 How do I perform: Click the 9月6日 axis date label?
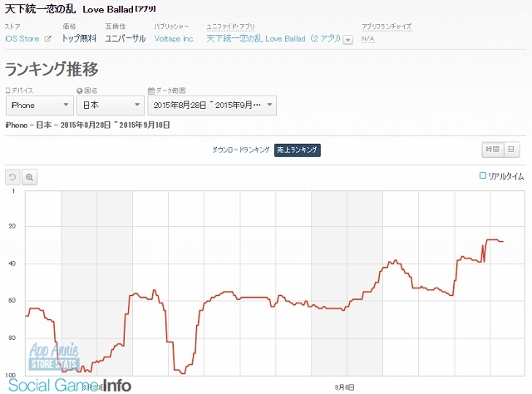344,387
